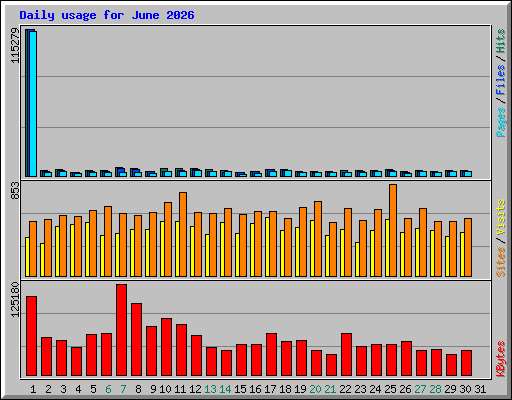Viewport: 512px width, 400px height.
Task: Click the red KBytes bar for day 22
Action: [x=346, y=355]
